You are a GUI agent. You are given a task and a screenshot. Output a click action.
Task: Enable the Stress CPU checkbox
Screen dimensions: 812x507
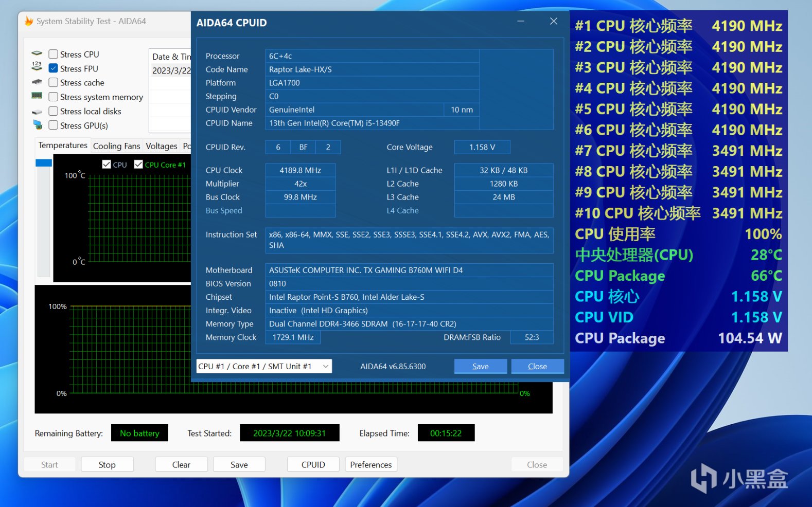coord(53,54)
